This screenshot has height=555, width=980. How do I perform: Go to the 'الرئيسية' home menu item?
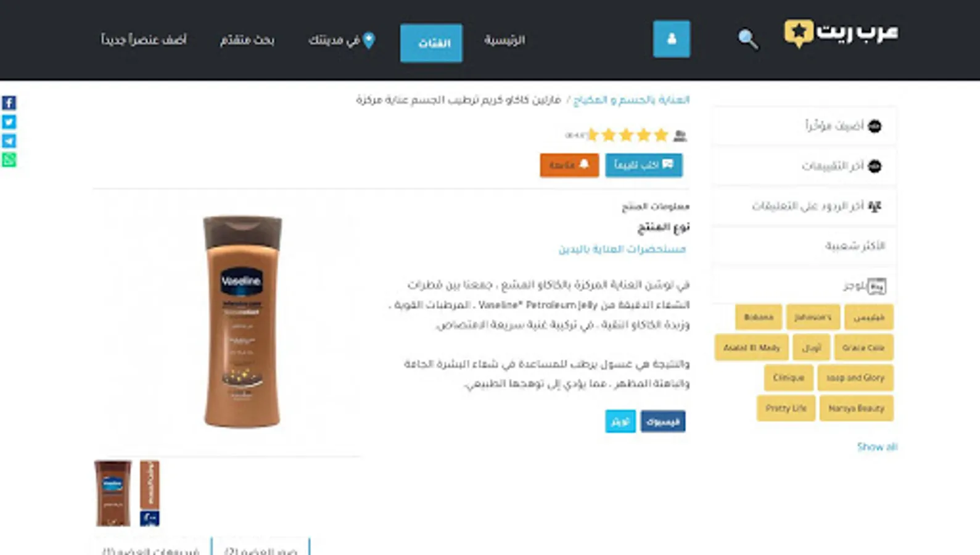click(x=504, y=40)
